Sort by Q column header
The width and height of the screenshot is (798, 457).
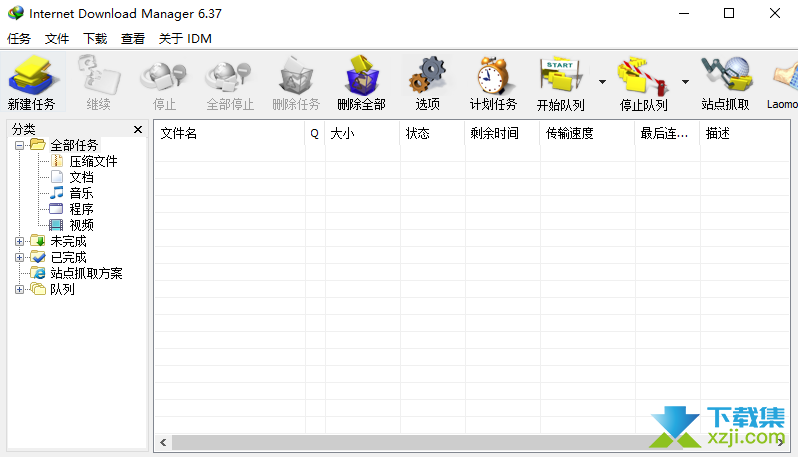click(x=315, y=133)
